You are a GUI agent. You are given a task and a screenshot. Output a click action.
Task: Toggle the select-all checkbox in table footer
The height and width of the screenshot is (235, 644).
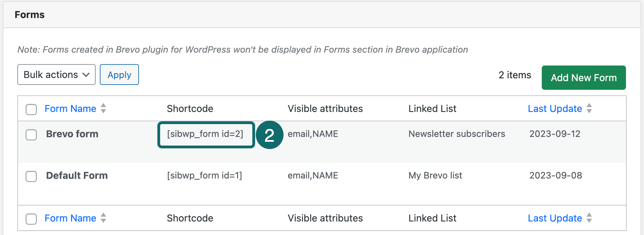[x=31, y=219]
